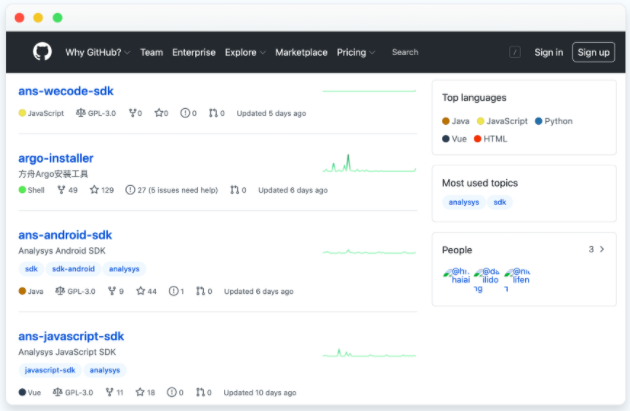Filter by HTML in Top languages
630x411 pixels.
point(491,139)
